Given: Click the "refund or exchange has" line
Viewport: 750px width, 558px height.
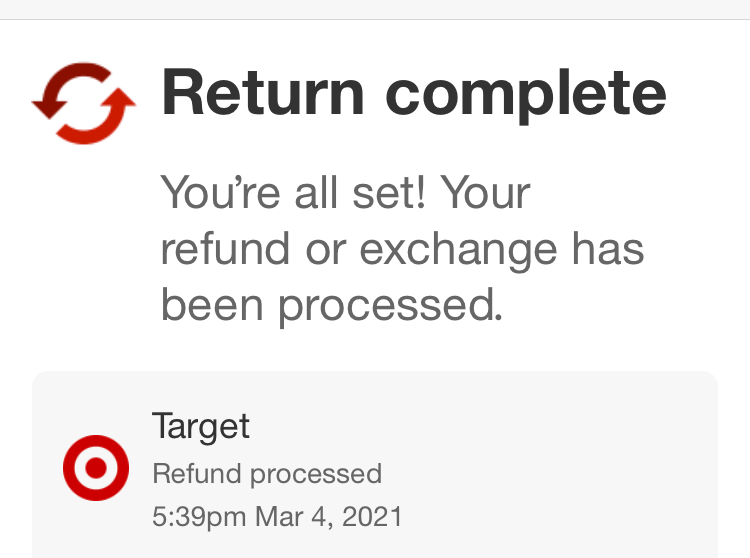Looking at the screenshot, I should pyautogui.click(x=402, y=250).
